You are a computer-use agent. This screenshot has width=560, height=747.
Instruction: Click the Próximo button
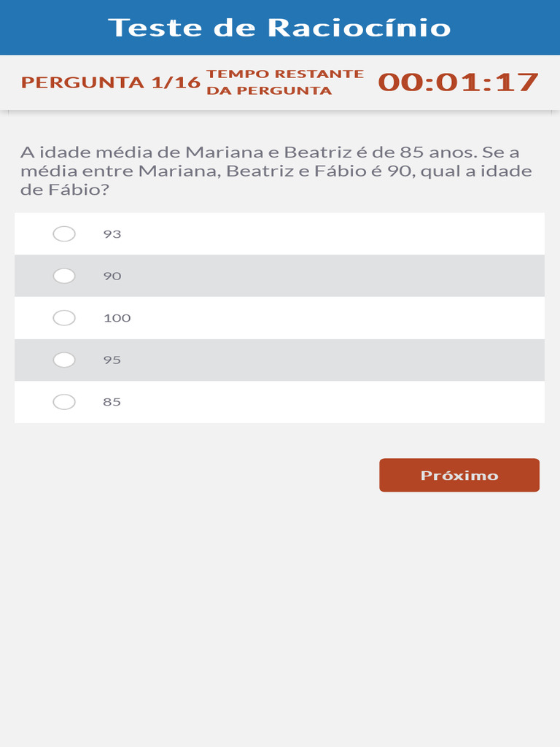tap(459, 475)
